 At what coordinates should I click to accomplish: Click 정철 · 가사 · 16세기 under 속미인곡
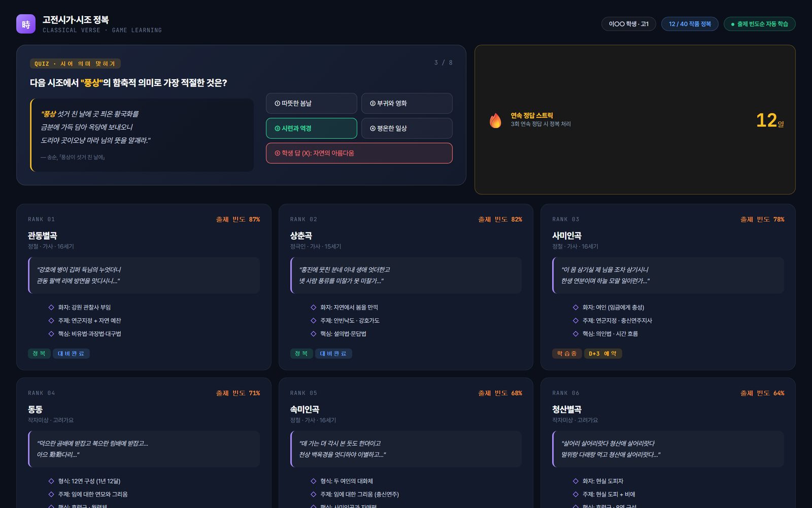coord(313,420)
